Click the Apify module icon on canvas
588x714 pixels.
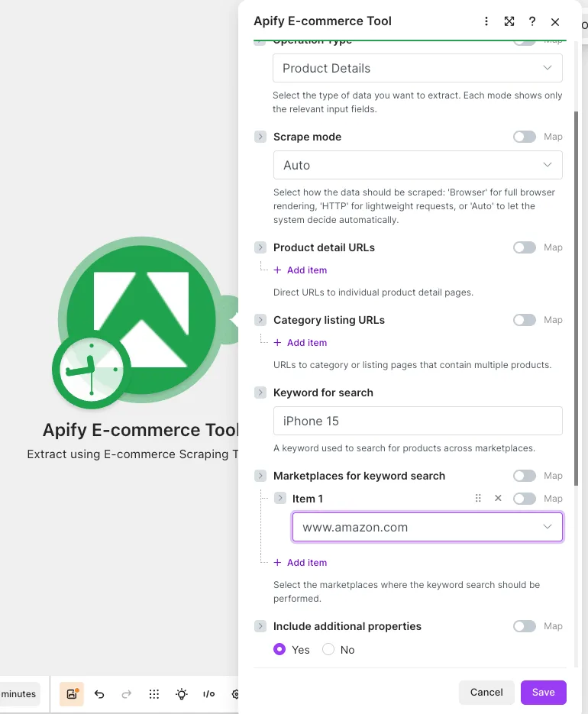(142, 319)
